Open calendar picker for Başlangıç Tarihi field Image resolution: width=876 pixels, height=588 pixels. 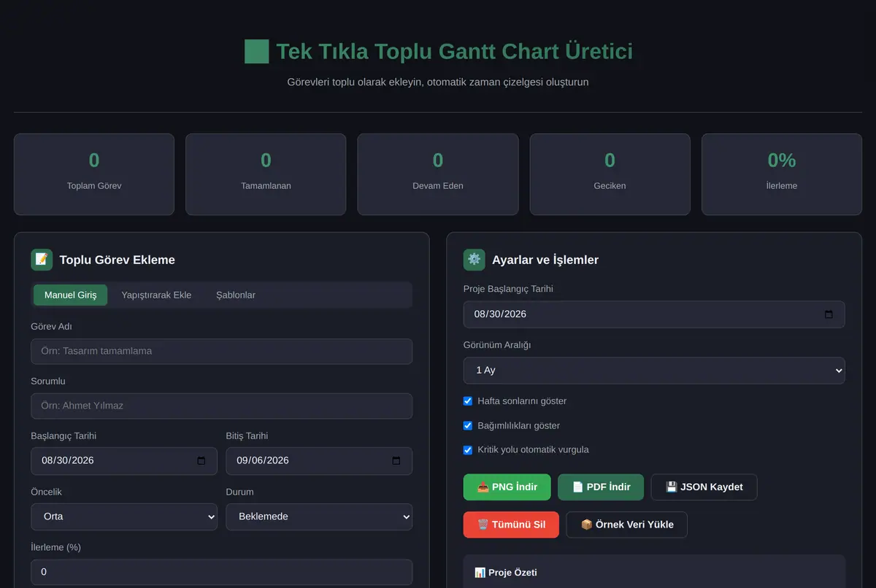[202, 461]
